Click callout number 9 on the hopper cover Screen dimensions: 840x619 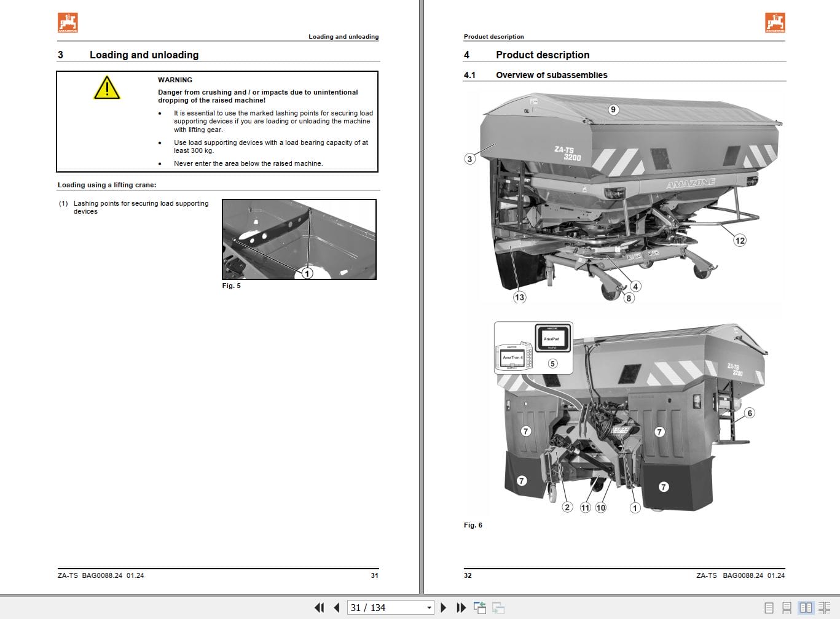coord(613,110)
